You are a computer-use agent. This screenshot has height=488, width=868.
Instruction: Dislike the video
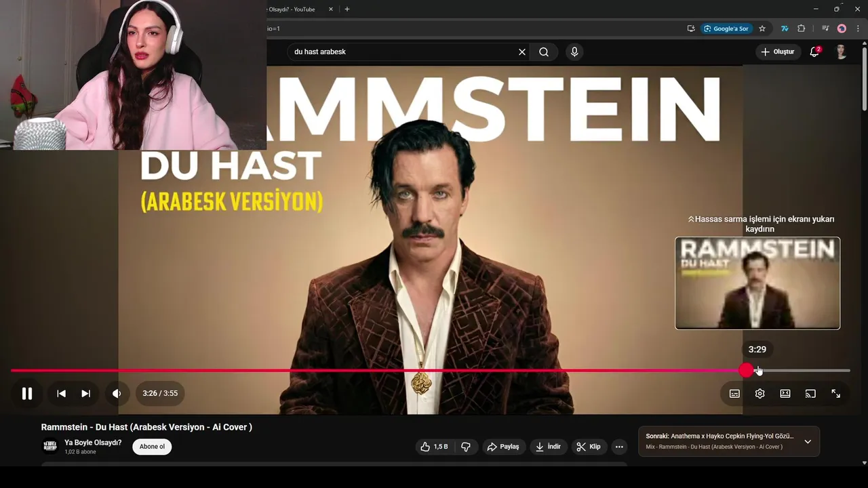(x=466, y=447)
